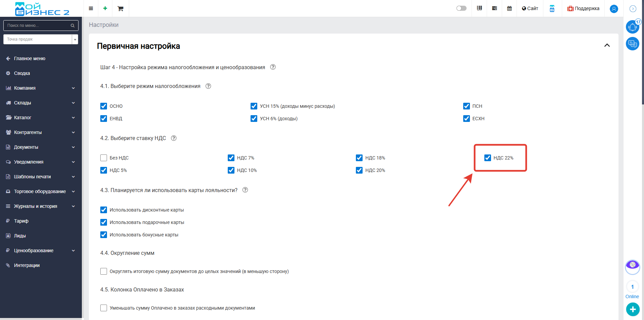The height and width of the screenshot is (320, 644).
Task: Click the barcode icon in the header
Action: [479, 8]
